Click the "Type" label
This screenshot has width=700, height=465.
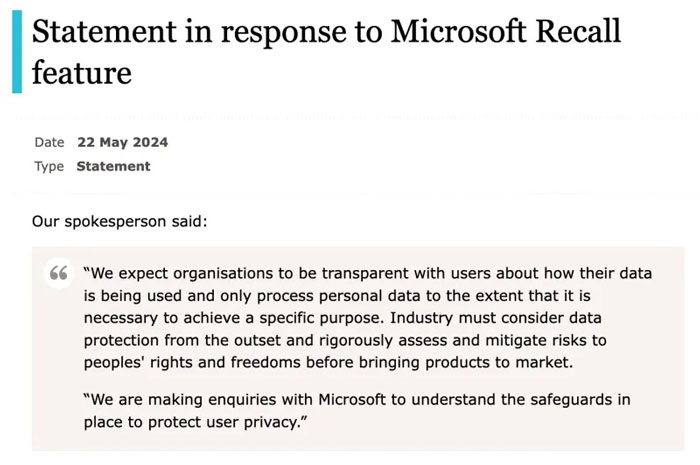click(x=49, y=167)
